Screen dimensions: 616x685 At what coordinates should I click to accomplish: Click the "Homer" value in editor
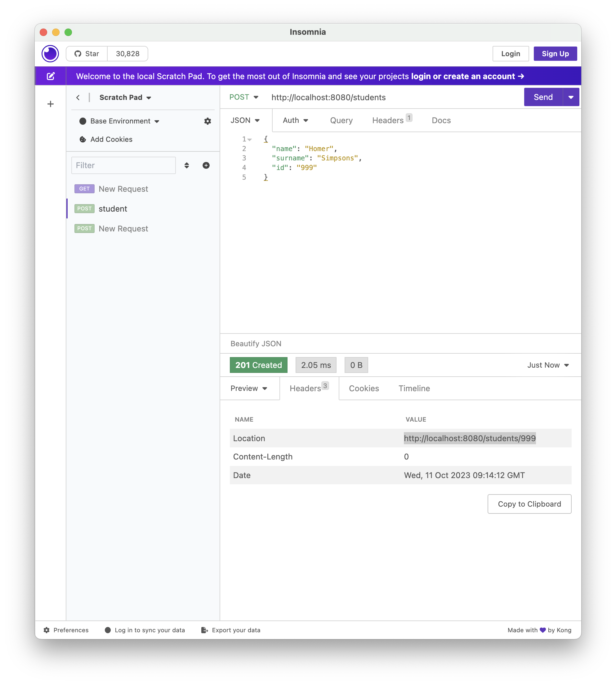319,149
